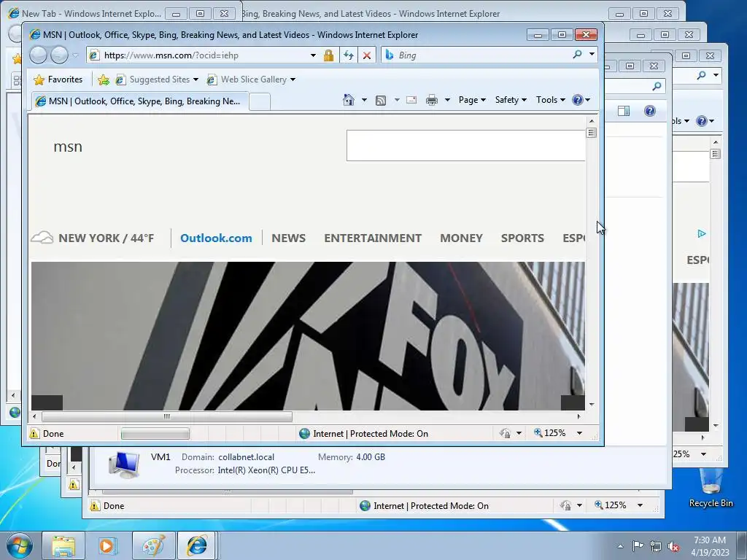747x560 pixels.
Task: Click the Stop loading red X icon
Action: [x=367, y=55]
